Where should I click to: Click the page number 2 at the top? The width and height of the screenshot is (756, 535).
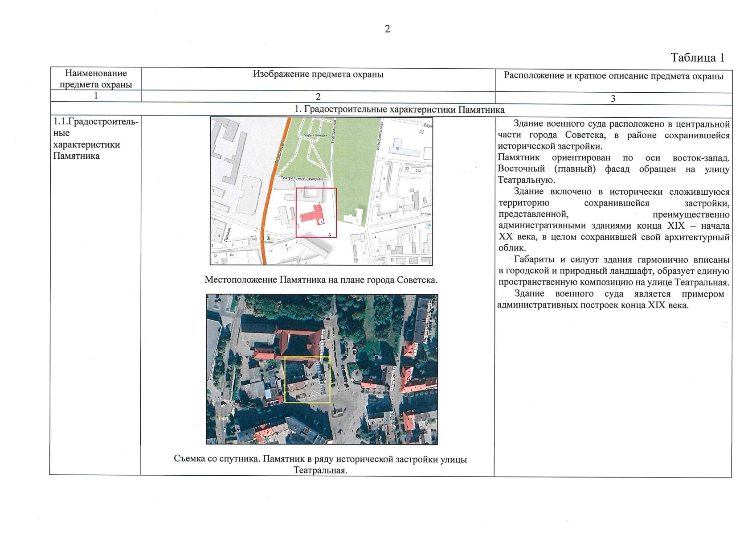pyautogui.click(x=387, y=29)
